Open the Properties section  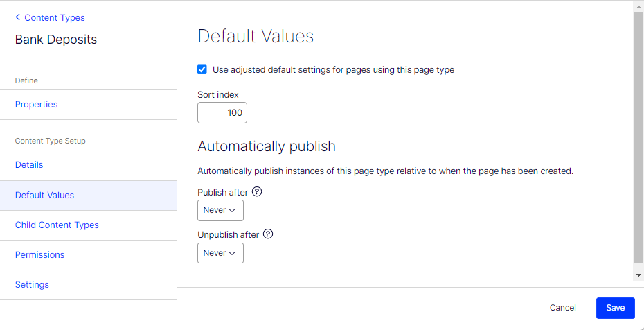pyautogui.click(x=36, y=105)
